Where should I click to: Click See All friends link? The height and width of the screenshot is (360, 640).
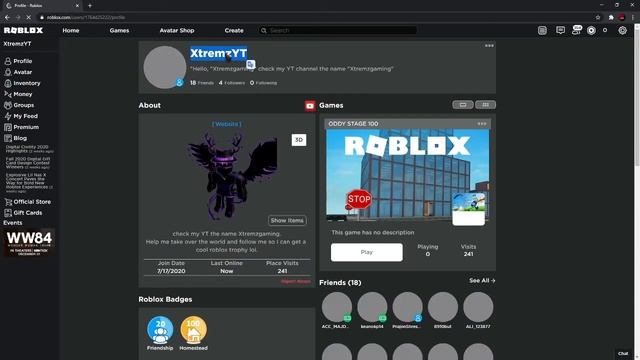tap(482, 281)
